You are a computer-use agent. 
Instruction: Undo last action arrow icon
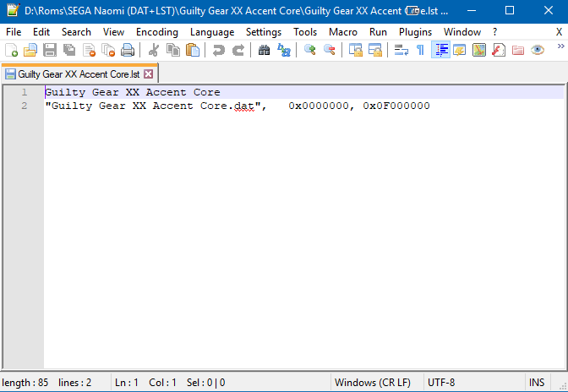tap(218, 50)
